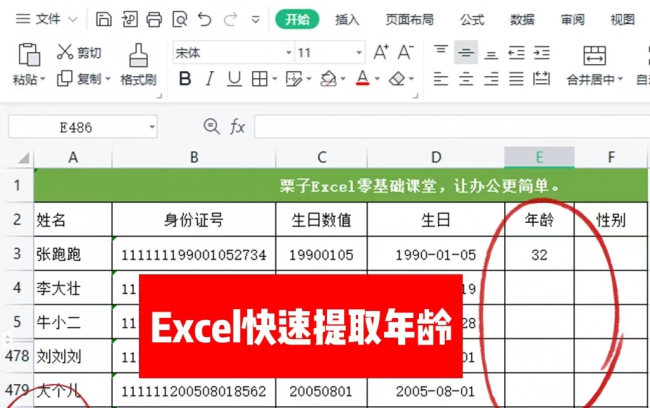This screenshot has width=650, height=408.
Task: Click the eraser clear formatting icon
Action: (x=397, y=78)
